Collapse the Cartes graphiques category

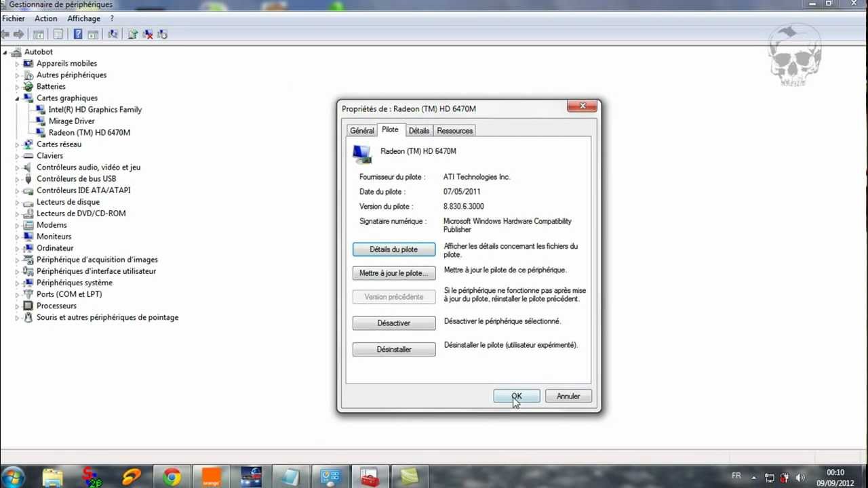coord(17,98)
